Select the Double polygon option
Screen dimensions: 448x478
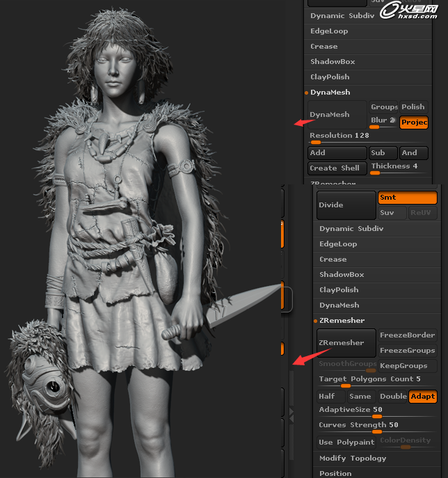coord(392,397)
